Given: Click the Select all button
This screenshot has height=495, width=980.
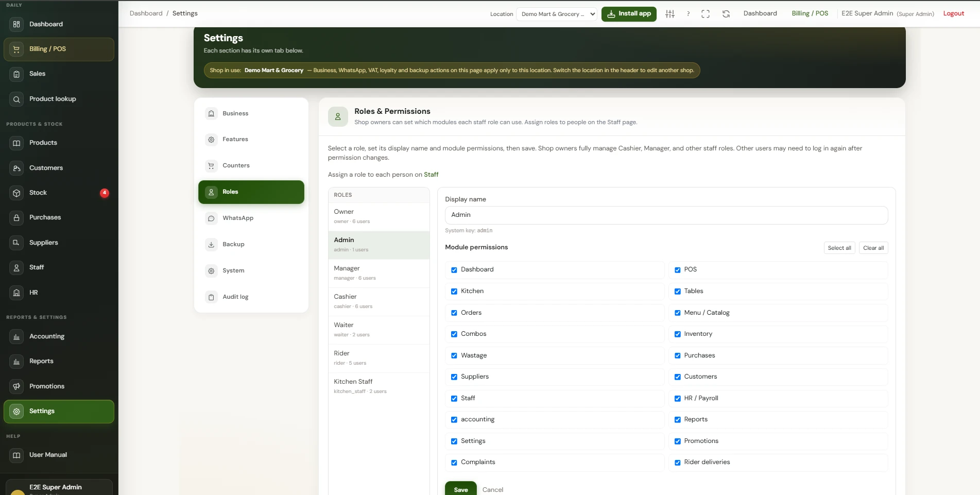Looking at the screenshot, I should [x=839, y=248].
